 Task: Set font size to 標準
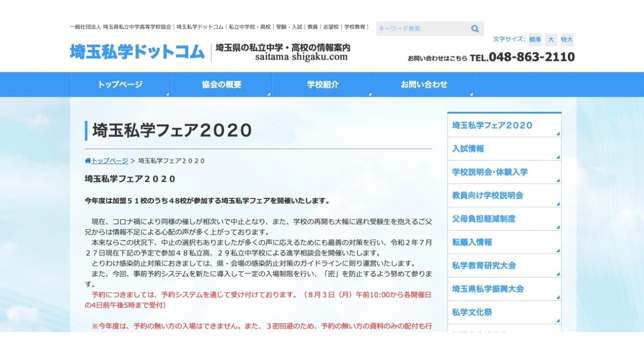[x=534, y=39]
